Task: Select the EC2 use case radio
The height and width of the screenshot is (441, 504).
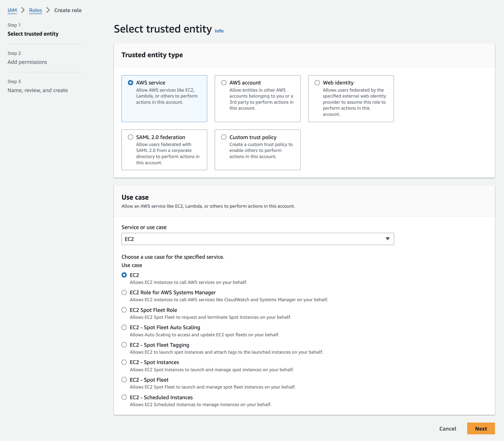Action: (x=124, y=275)
